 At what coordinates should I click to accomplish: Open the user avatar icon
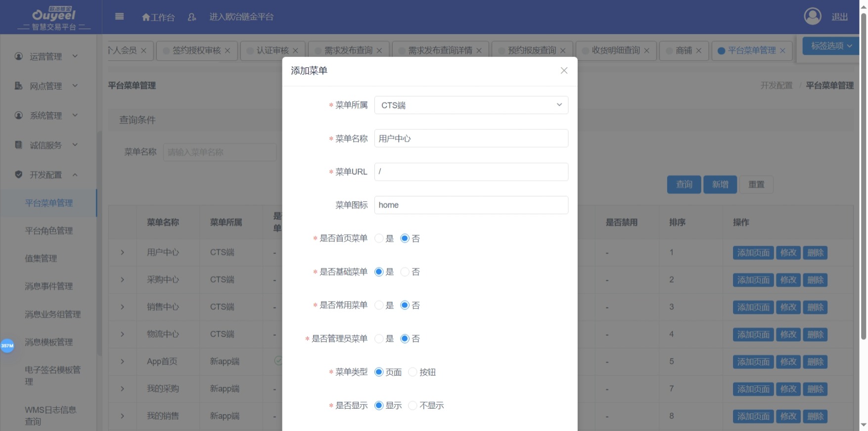(x=813, y=16)
